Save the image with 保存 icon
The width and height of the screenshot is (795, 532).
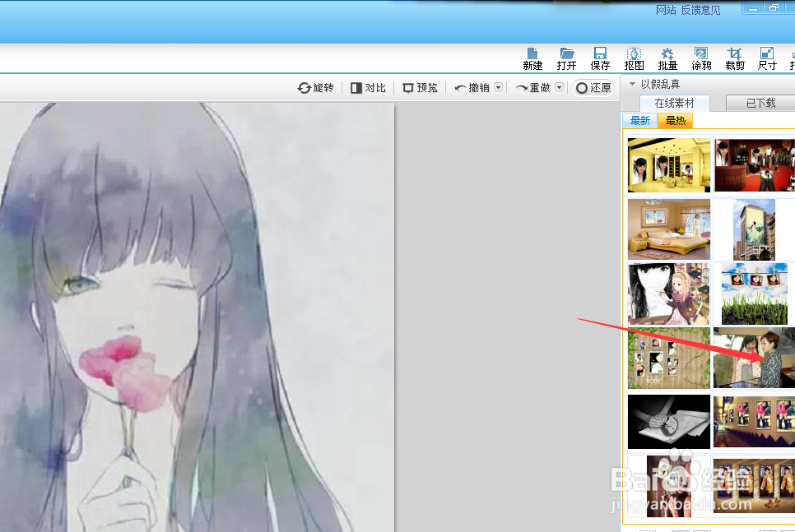point(600,58)
